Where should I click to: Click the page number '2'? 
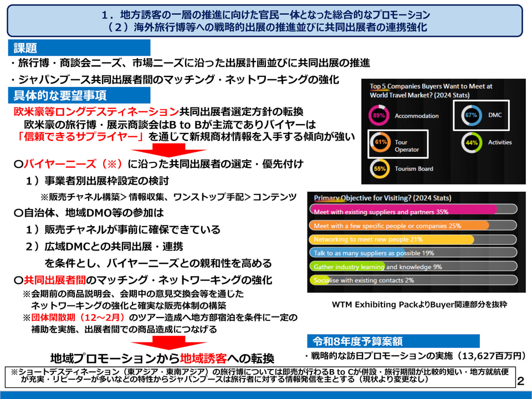521,381
